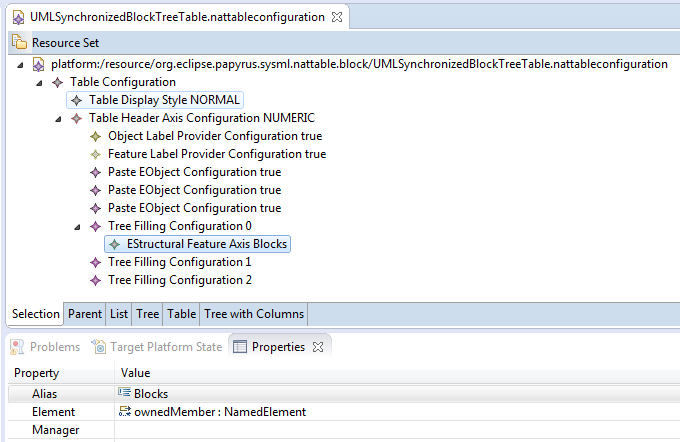Click the Properties view table icon
Viewport: 680px width, 442px height.
239,347
